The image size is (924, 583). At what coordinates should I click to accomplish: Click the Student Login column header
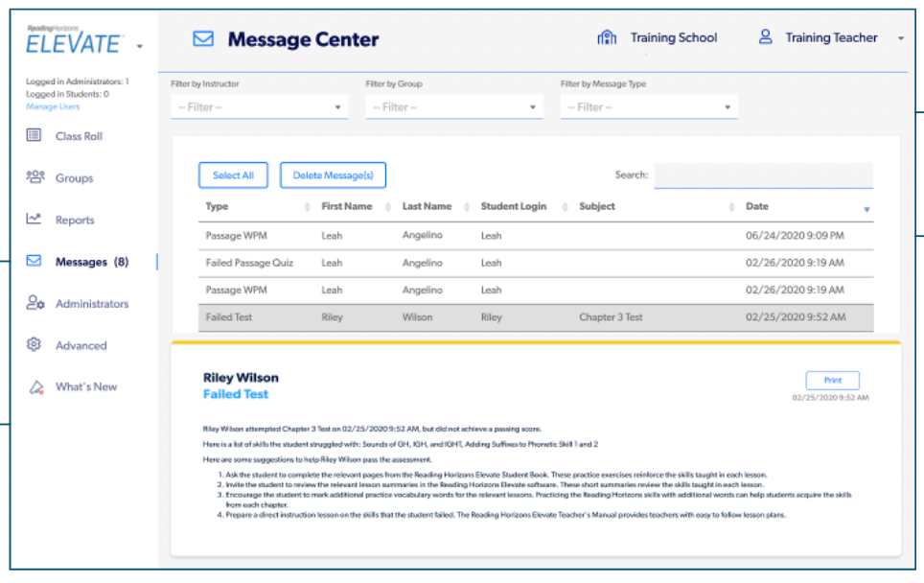pos(513,206)
